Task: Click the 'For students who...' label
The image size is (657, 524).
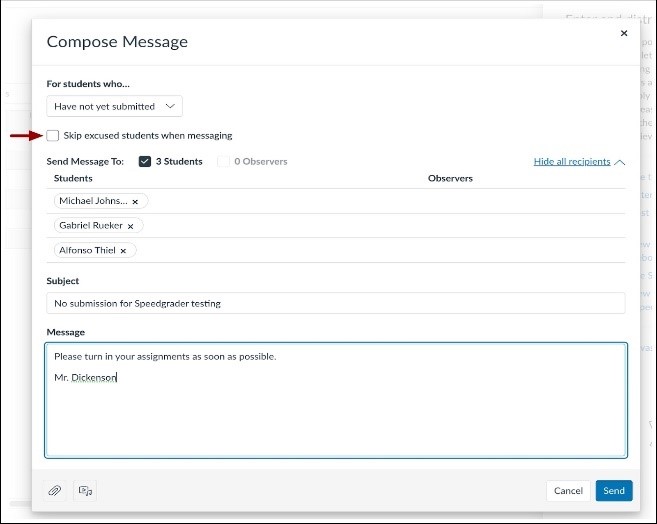Action: 88,84
